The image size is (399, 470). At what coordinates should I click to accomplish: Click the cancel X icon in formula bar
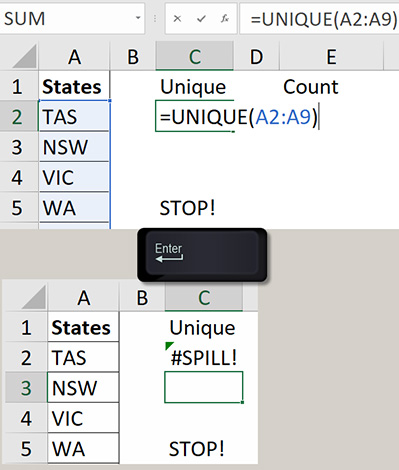[177, 19]
